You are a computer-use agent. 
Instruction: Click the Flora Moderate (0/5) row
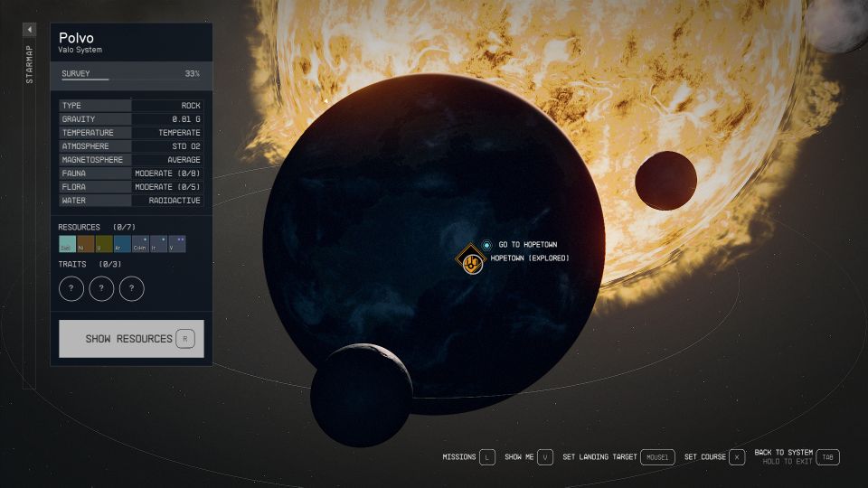[x=131, y=187]
